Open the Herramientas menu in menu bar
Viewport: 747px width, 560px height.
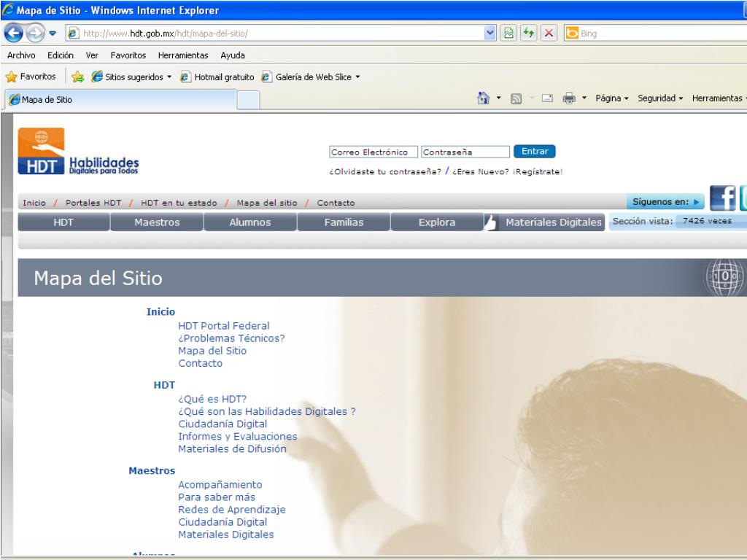coord(183,55)
